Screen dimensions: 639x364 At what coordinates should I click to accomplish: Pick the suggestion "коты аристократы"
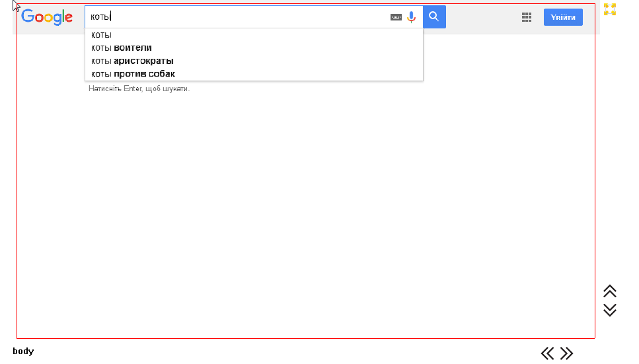[x=132, y=61]
